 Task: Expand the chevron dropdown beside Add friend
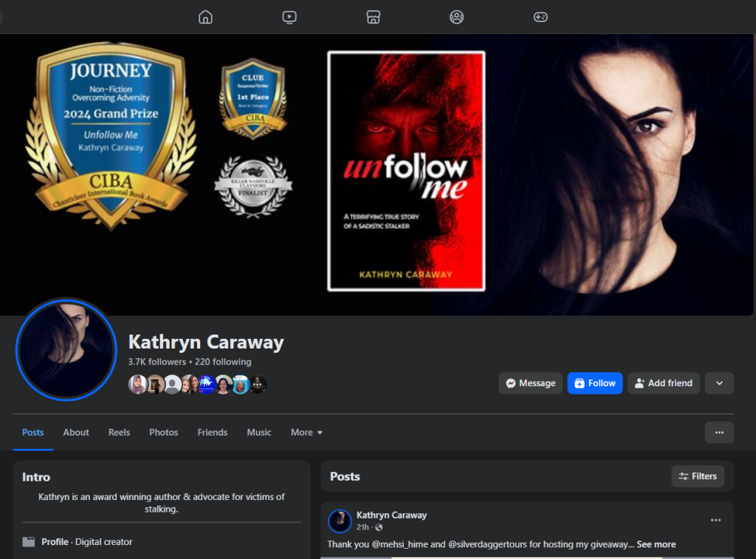(x=719, y=383)
